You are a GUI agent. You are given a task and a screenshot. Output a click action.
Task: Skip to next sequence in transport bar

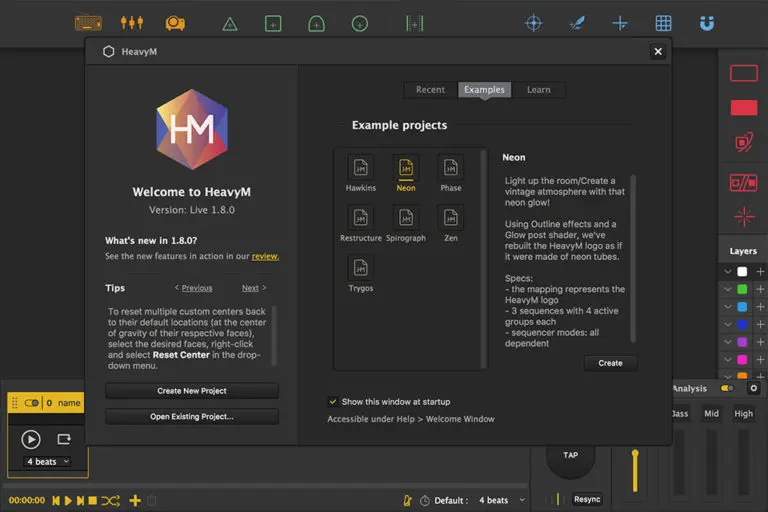point(80,500)
